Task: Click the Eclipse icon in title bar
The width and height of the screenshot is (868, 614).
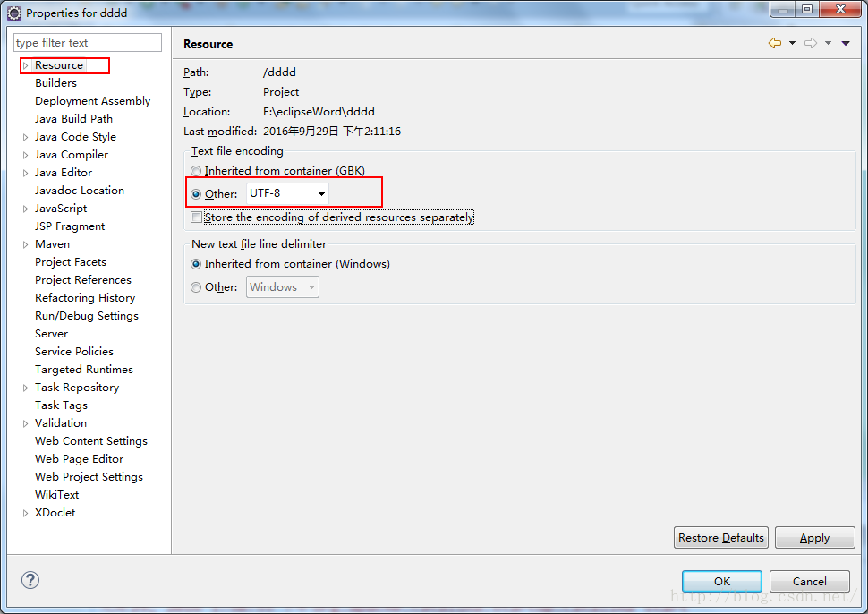Action: 14,13
